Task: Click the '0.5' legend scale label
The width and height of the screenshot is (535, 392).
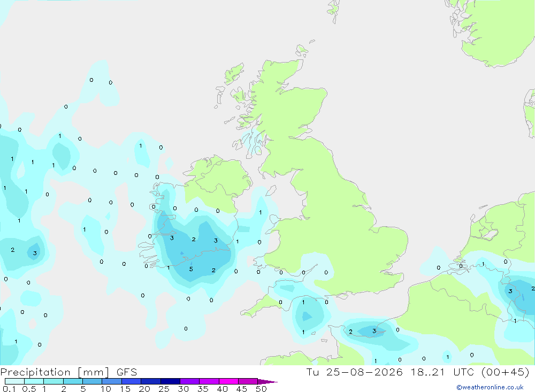Action: [x=29, y=389]
